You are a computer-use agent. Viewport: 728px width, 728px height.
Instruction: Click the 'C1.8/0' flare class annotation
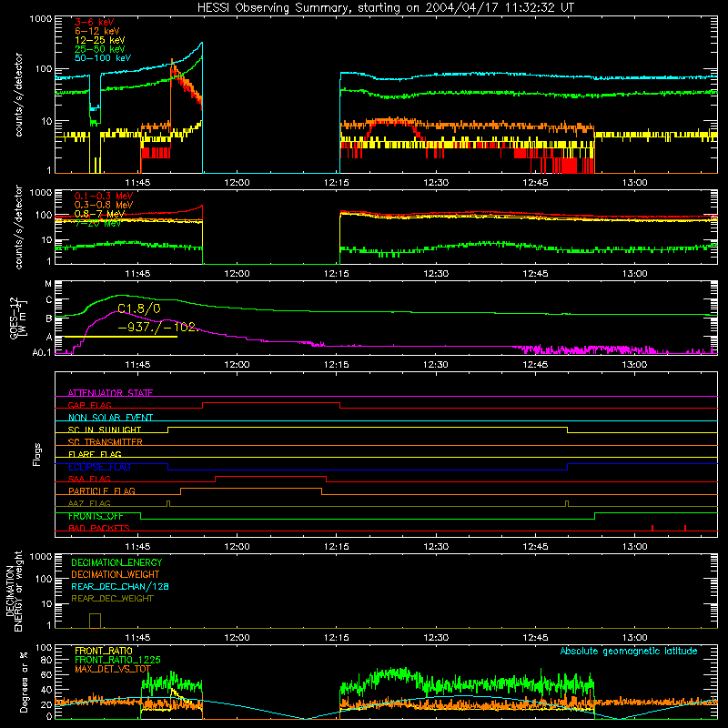click(x=139, y=308)
